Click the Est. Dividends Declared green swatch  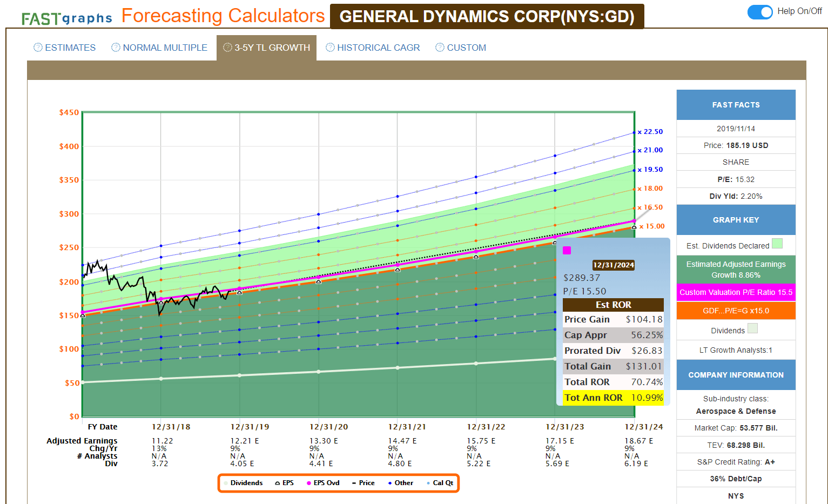point(777,244)
